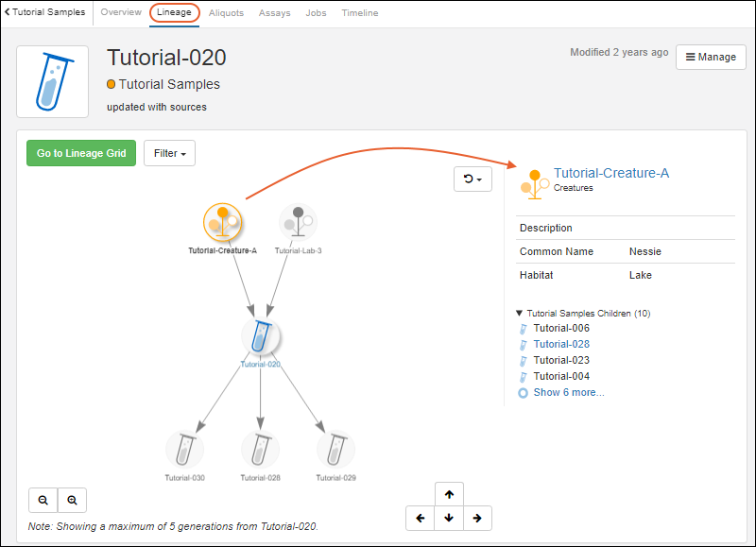Click Go to Lineage Grid button
This screenshot has height=547, width=756.
[x=81, y=153]
